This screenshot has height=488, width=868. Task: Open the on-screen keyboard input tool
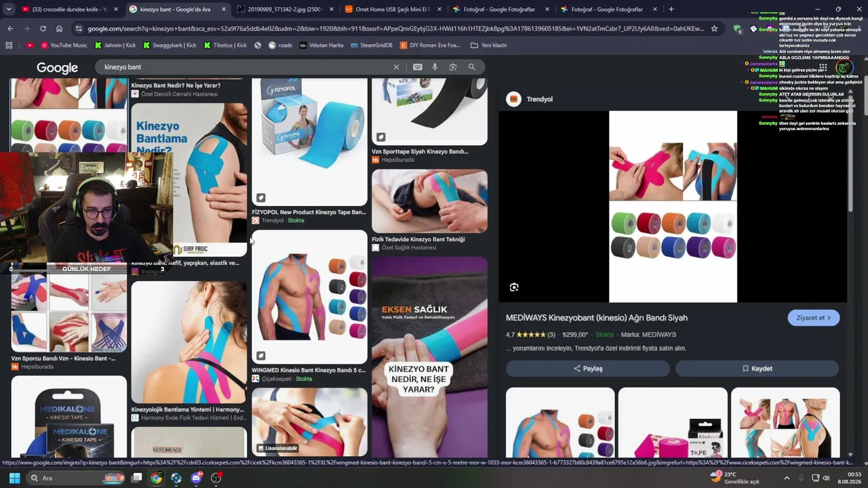(417, 67)
